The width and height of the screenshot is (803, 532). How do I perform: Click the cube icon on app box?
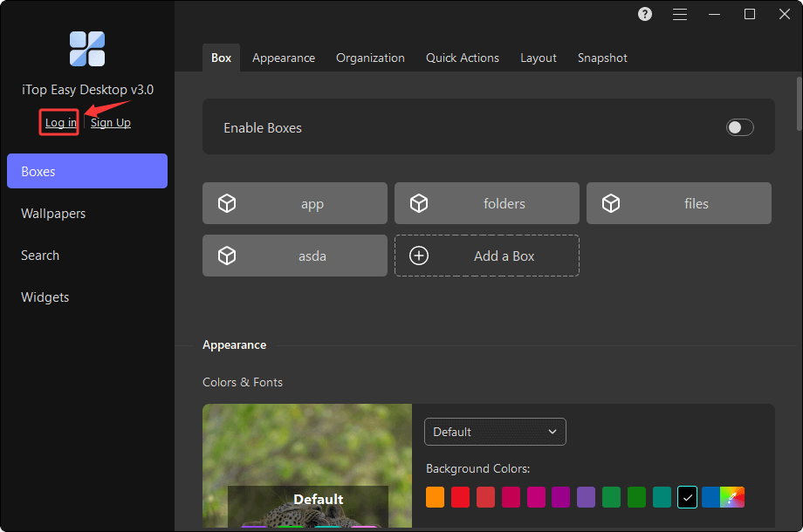tap(227, 203)
